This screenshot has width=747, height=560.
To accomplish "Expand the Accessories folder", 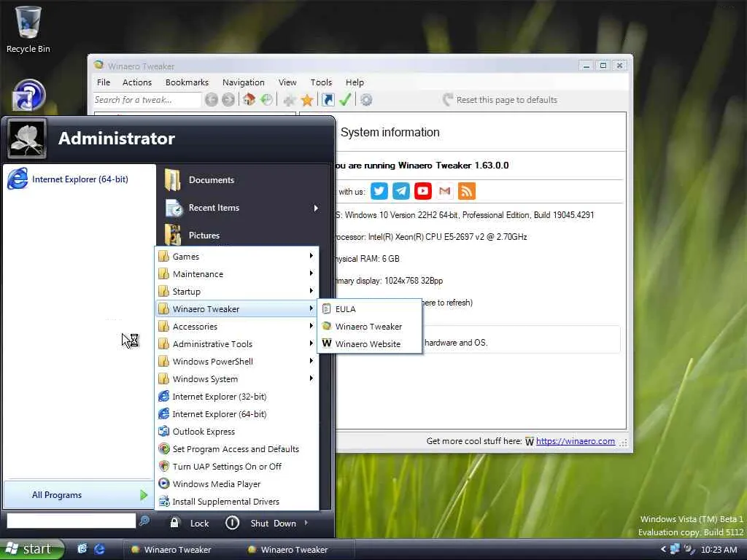I will 237,326.
